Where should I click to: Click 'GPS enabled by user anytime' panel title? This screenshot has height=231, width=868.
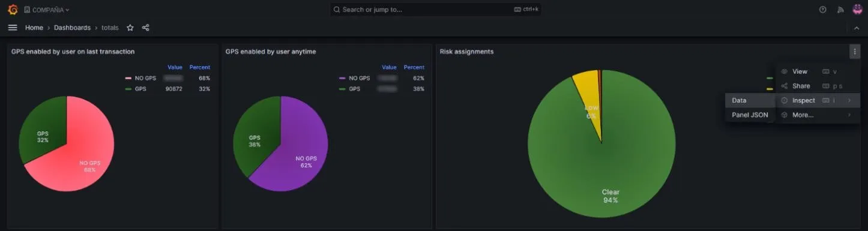pyautogui.click(x=271, y=52)
